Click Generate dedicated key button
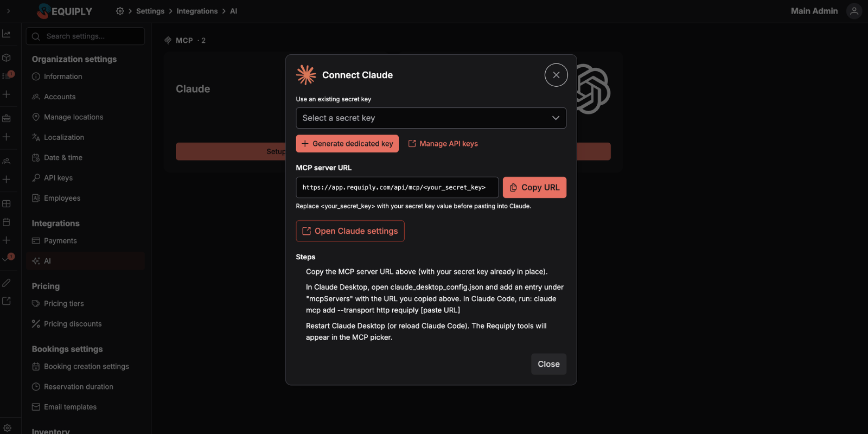Image resolution: width=868 pixels, height=434 pixels. (x=347, y=144)
